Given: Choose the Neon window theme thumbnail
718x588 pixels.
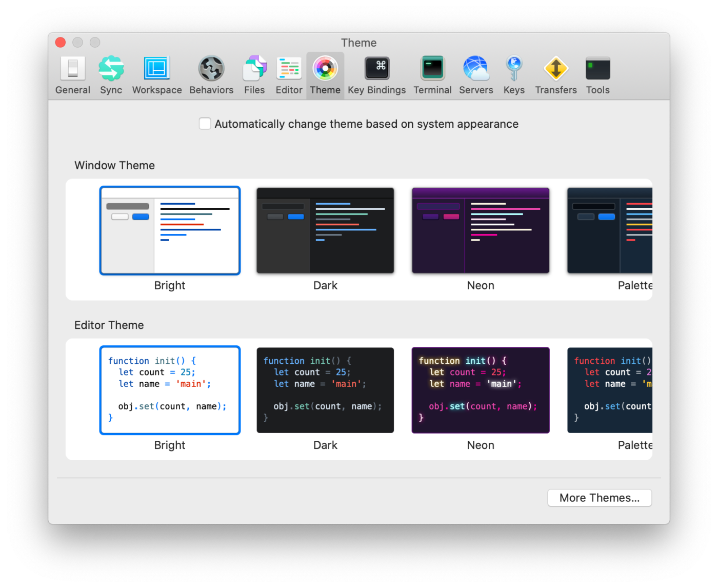Looking at the screenshot, I should pyautogui.click(x=481, y=230).
